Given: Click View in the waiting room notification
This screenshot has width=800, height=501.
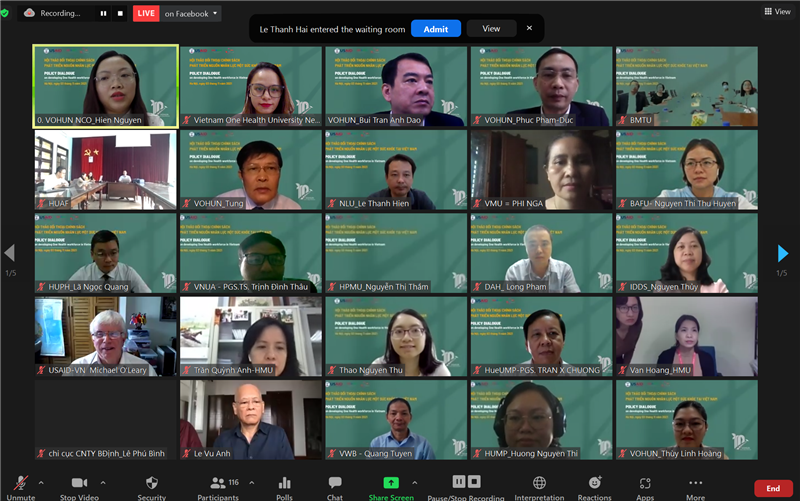Looking at the screenshot, I should (x=491, y=29).
